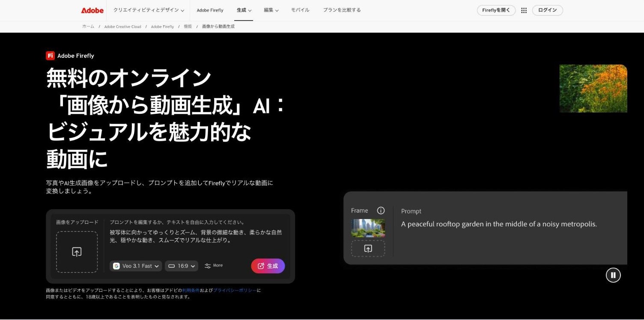644x320 pixels.
Task: Click the prompt text input area
Action: tap(196, 236)
